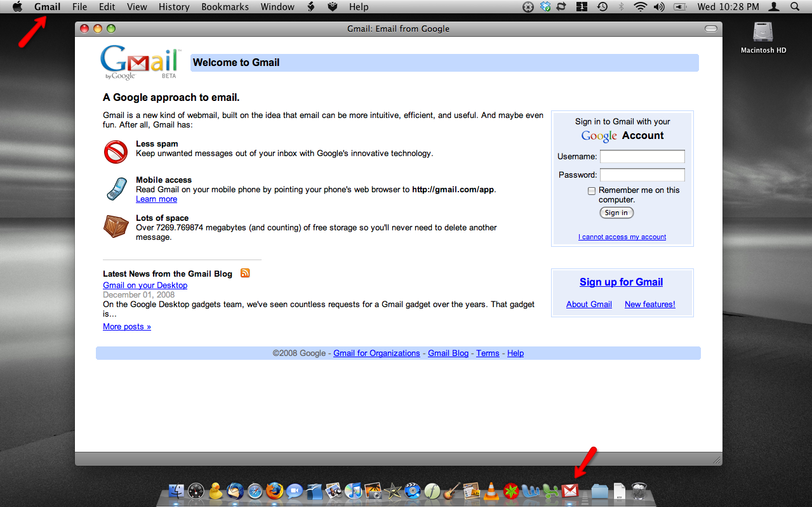Screen dimensions: 812x507
Task: Open Gmail for Organizations footer link
Action: (376, 353)
